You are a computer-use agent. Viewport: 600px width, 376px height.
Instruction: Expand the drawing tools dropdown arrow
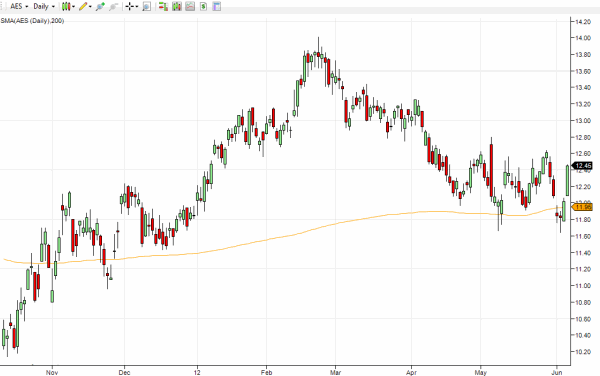click(90, 7)
